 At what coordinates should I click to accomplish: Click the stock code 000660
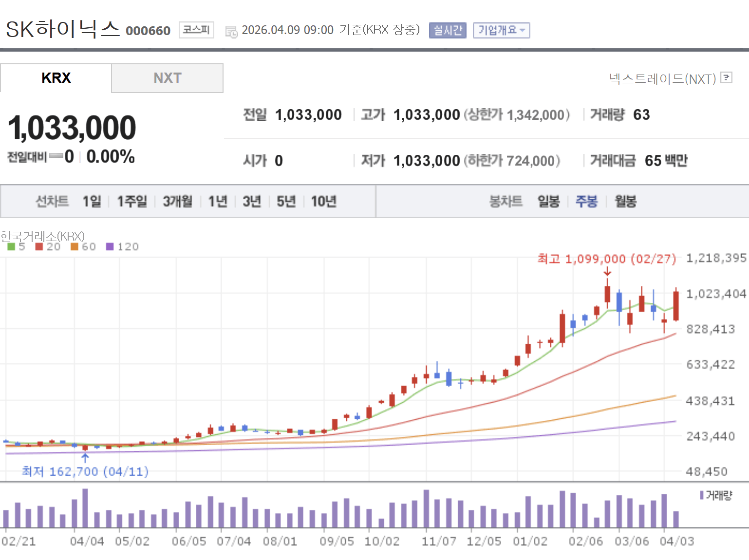click(x=148, y=31)
